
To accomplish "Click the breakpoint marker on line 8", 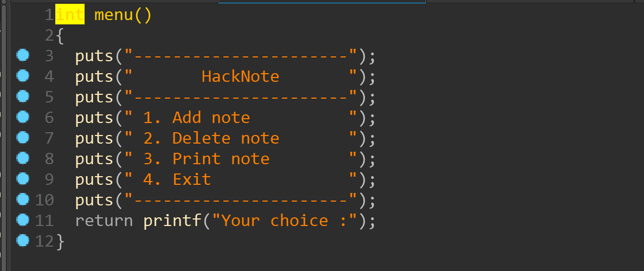I will pos(23,158).
